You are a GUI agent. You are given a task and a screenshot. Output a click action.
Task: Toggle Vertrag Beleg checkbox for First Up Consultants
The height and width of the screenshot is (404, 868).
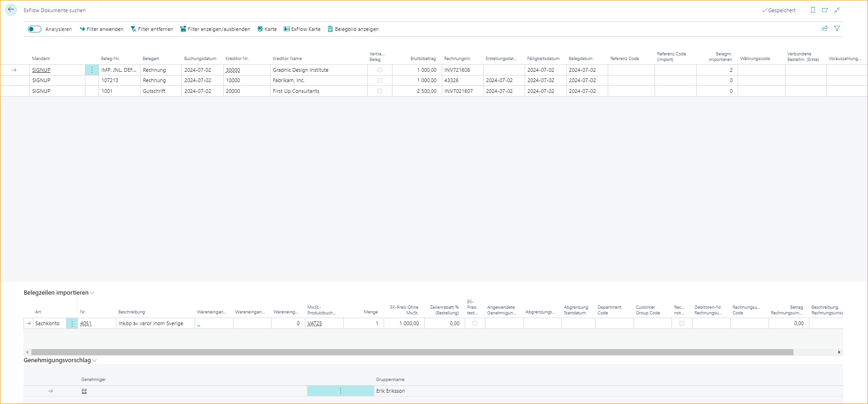tap(380, 91)
